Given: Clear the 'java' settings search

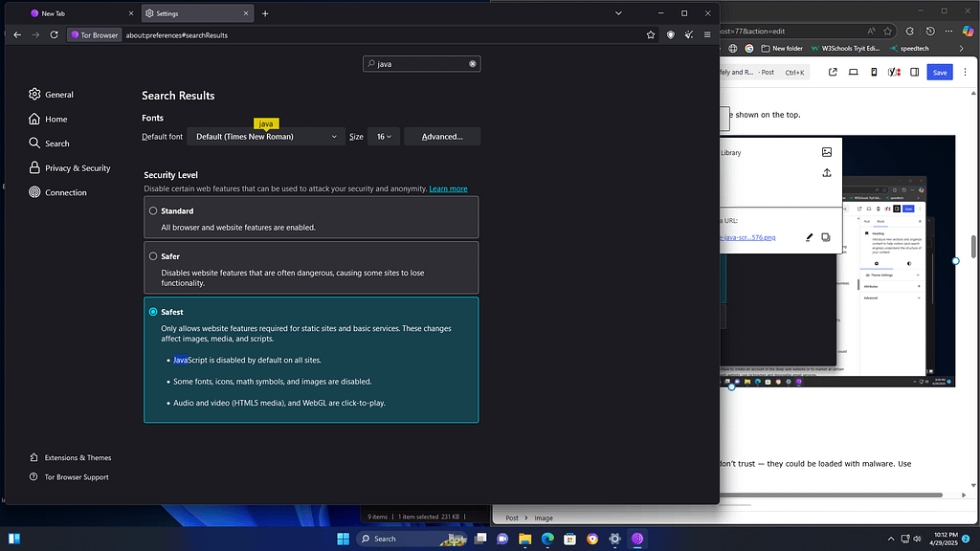Looking at the screenshot, I should [x=473, y=64].
